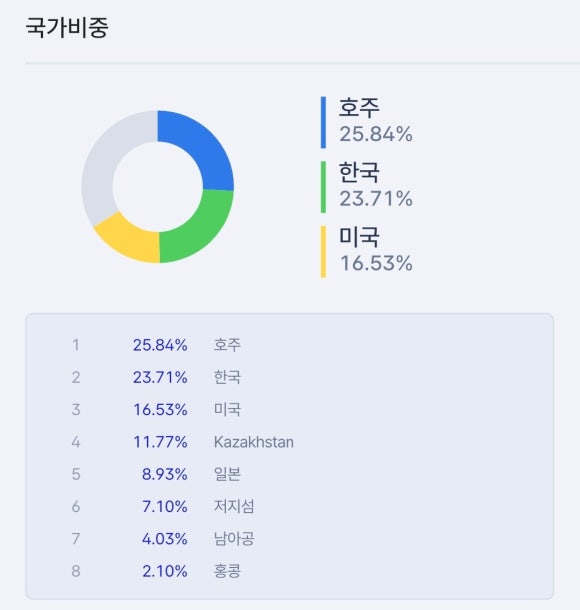This screenshot has width=580, height=610.
Task: Select the yellow legend bar for 미국
Action: 323,252
